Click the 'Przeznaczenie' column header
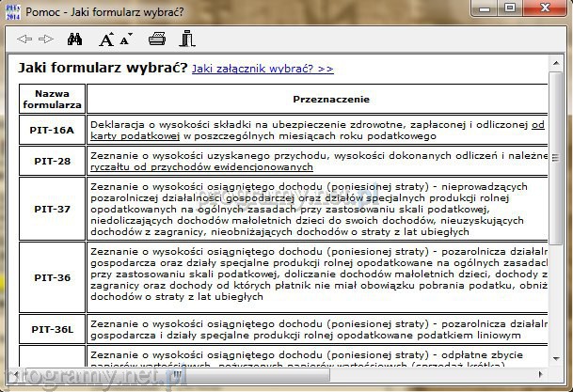 [x=316, y=100]
